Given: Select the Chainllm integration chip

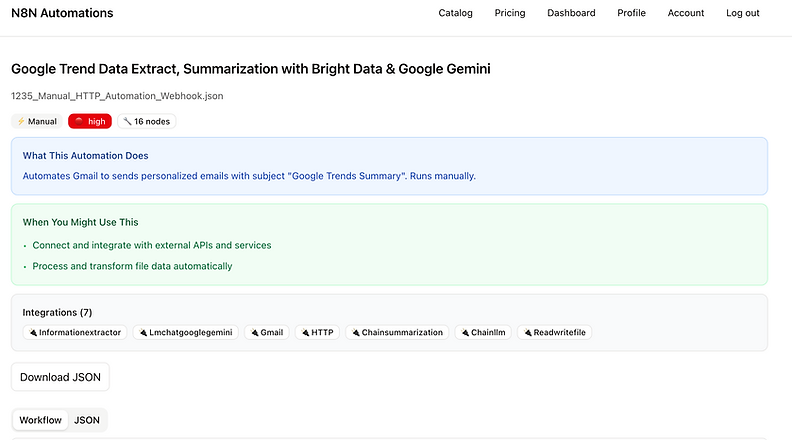Looking at the screenshot, I should pos(483,332).
